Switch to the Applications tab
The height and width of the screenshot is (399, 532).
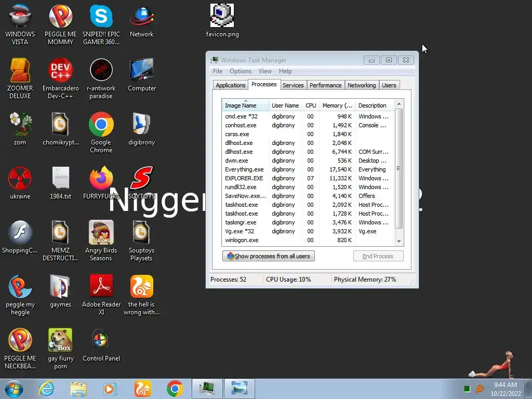click(230, 85)
